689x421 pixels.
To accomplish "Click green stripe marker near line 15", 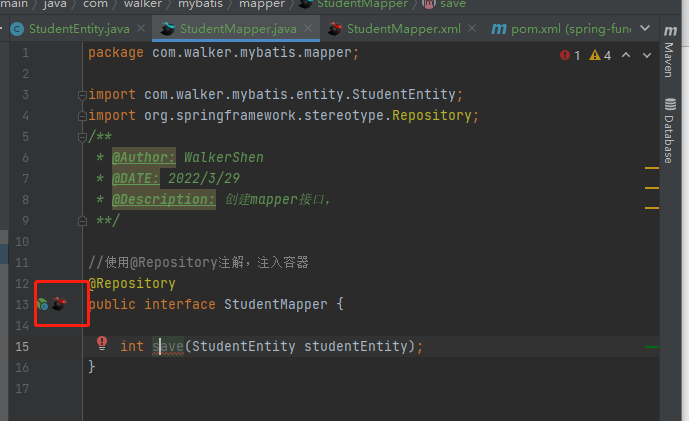I will 652,347.
